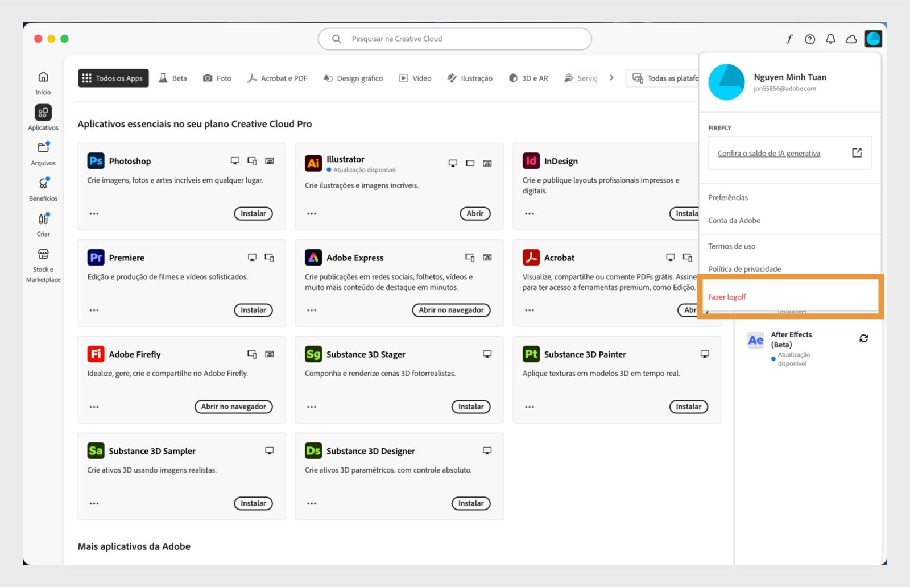910x588 pixels.
Task: Open Criar in the sidebar
Action: (x=43, y=218)
